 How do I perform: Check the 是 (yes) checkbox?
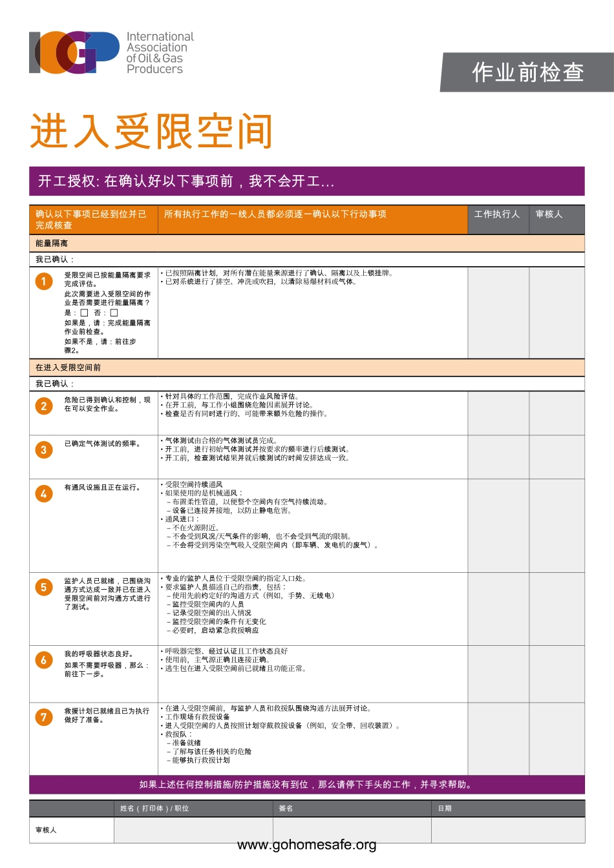coord(84,313)
